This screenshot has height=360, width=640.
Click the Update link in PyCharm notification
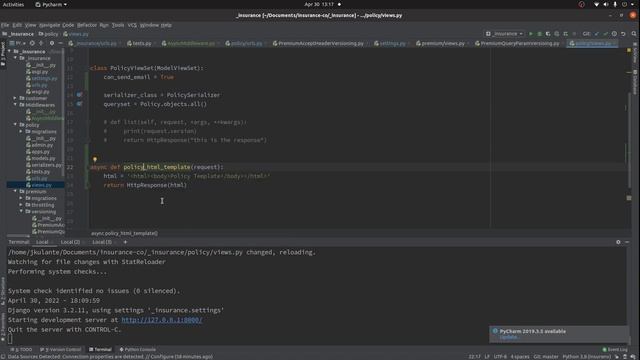(x=509, y=337)
